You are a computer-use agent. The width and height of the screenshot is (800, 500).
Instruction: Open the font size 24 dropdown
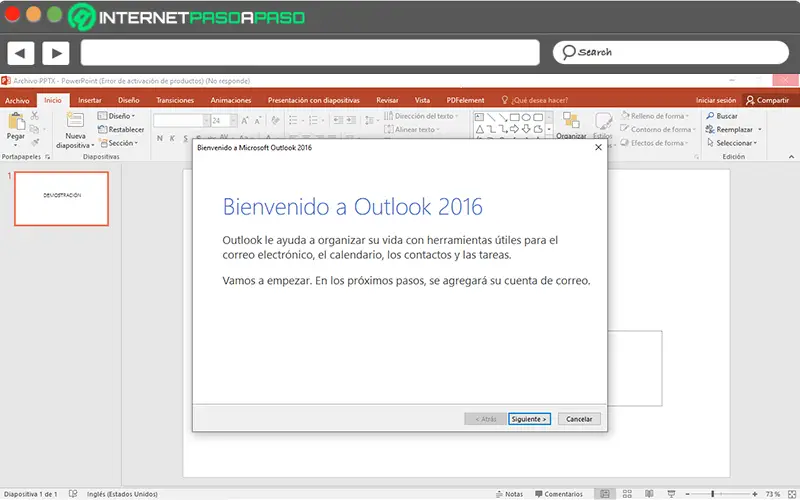click(x=233, y=120)
